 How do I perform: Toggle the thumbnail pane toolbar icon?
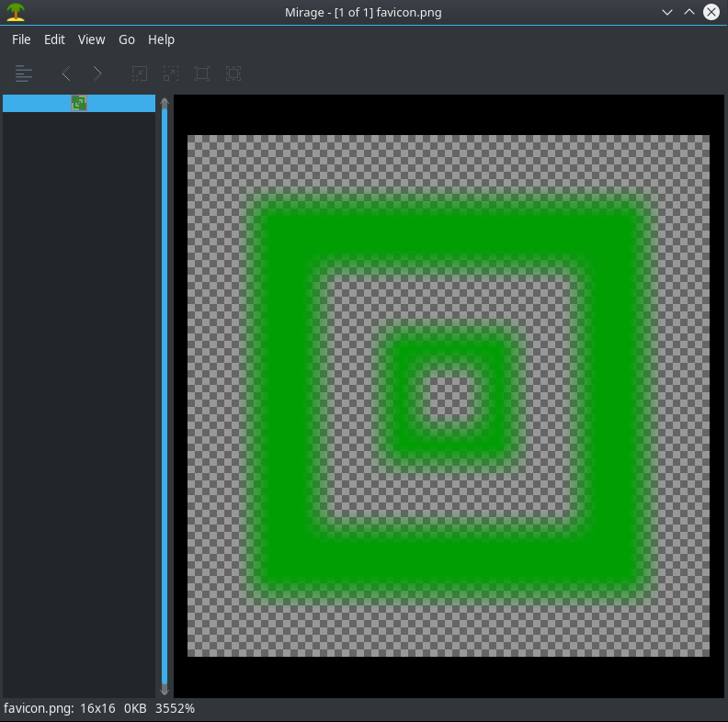point(23,73)
